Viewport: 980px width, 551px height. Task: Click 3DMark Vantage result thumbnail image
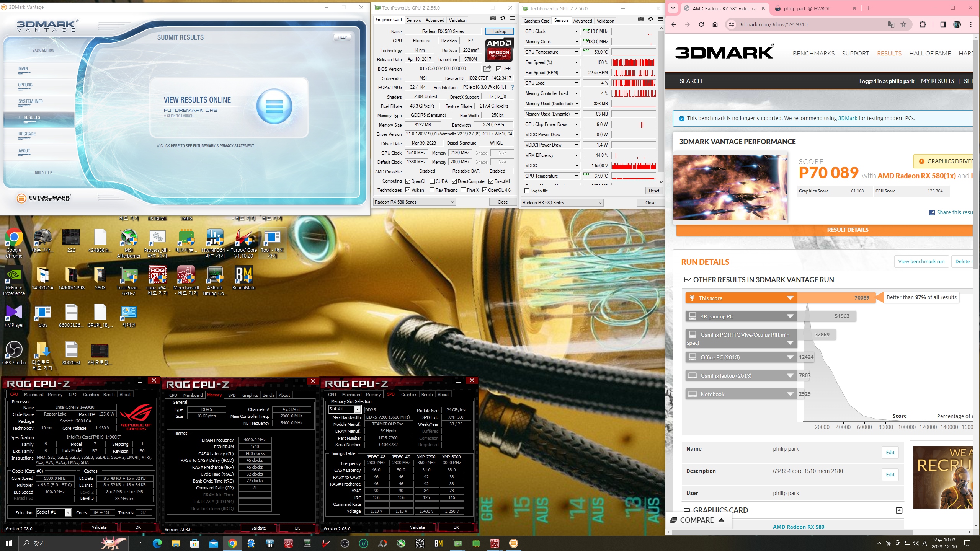730,187
